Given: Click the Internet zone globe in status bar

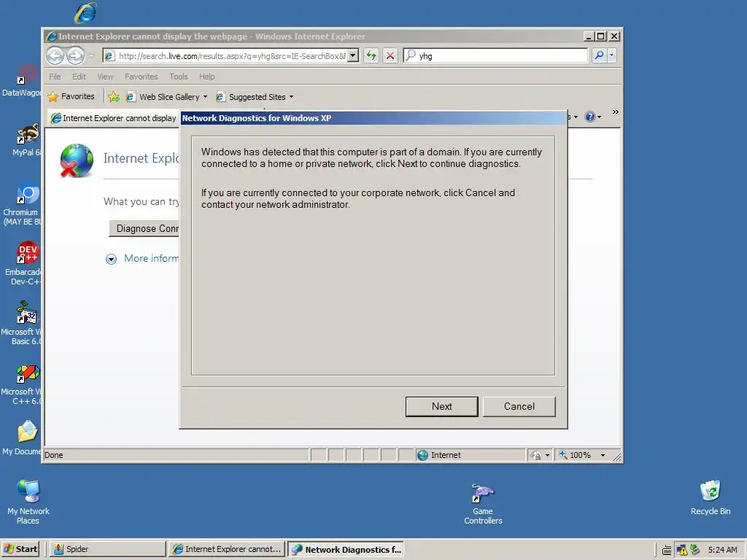Looking at the screenshot, I should [423, 455].
